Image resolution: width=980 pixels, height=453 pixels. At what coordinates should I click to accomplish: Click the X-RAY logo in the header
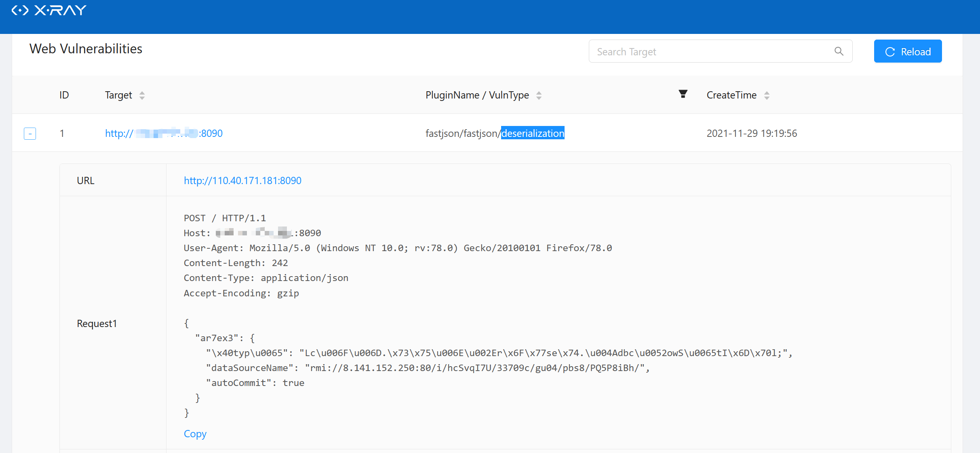[x=49, y=10]
